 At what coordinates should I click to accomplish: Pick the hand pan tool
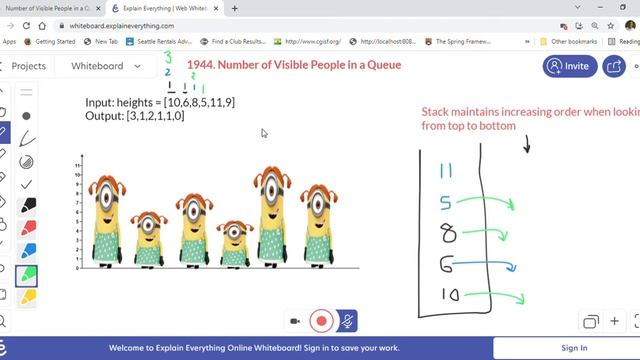3,111
